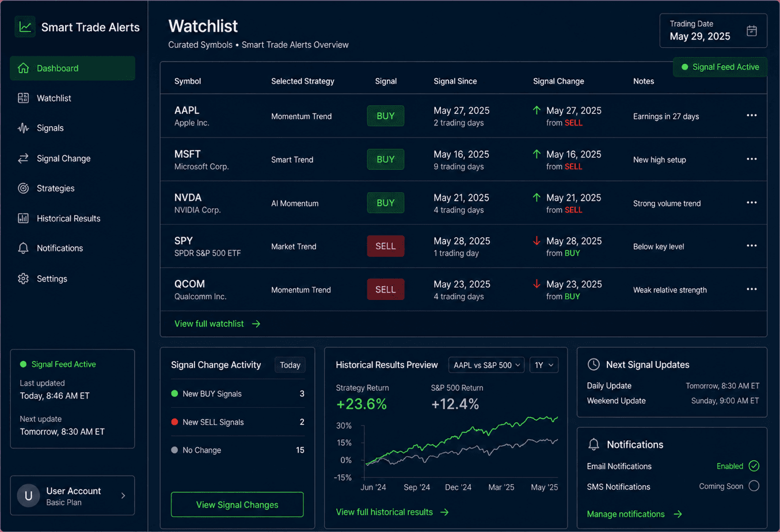Click the 'Smart Trend' strategy cell
The width and height of the screenshot is (780, 532).
[x=292, y=159]
